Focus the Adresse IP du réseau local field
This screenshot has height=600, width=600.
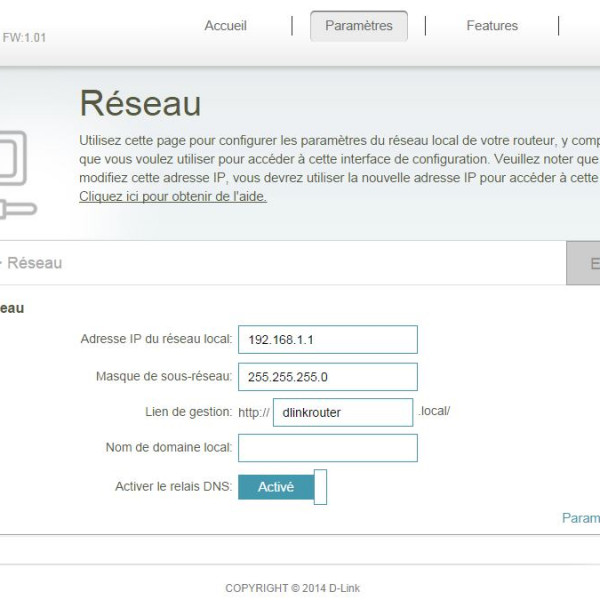coord(327,340)
